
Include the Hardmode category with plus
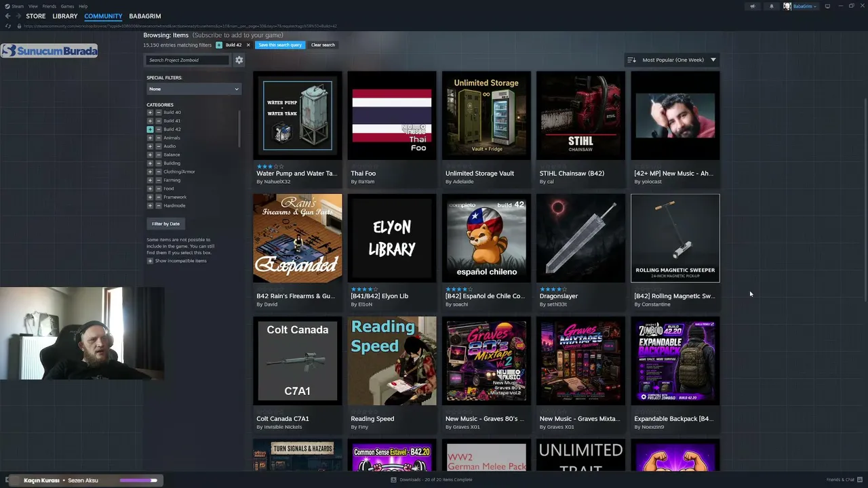[x=150, y=205]
